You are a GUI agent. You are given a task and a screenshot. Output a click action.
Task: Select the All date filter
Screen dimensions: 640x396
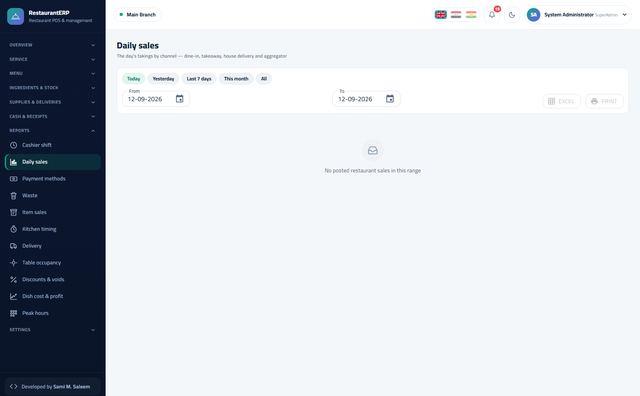tap(264, 79)
